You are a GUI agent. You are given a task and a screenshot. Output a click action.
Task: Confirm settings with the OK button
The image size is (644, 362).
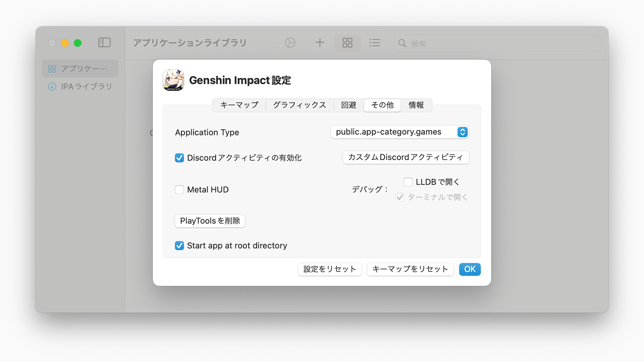click(470, 269)
